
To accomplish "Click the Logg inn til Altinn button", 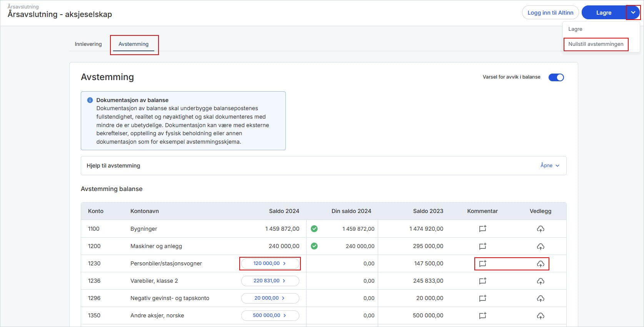I will pos(550,13).
